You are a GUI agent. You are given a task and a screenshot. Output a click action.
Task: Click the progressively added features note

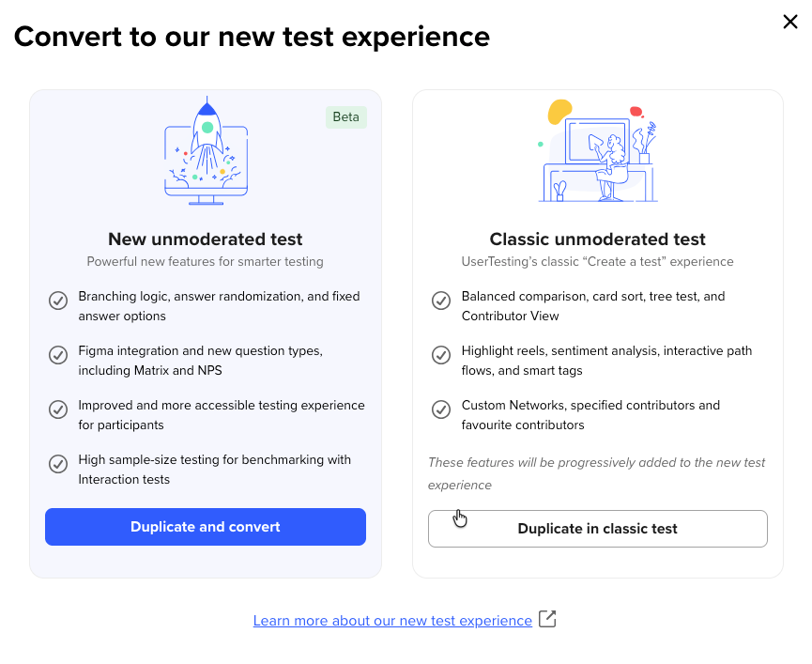tap(597, 473)
